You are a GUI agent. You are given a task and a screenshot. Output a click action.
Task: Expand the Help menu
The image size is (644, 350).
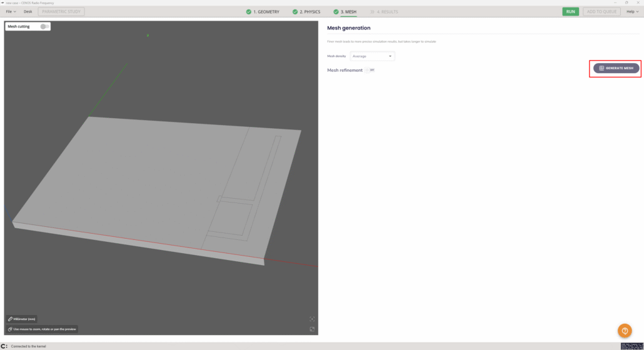coord(631,12)
